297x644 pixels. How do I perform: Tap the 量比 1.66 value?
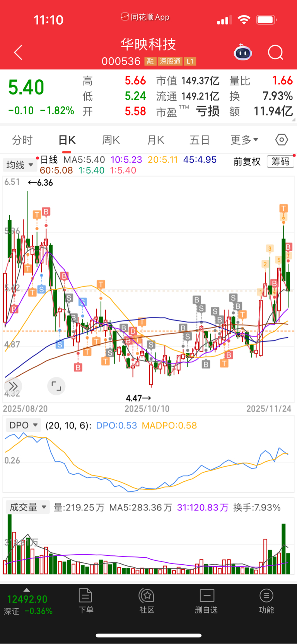282,81
